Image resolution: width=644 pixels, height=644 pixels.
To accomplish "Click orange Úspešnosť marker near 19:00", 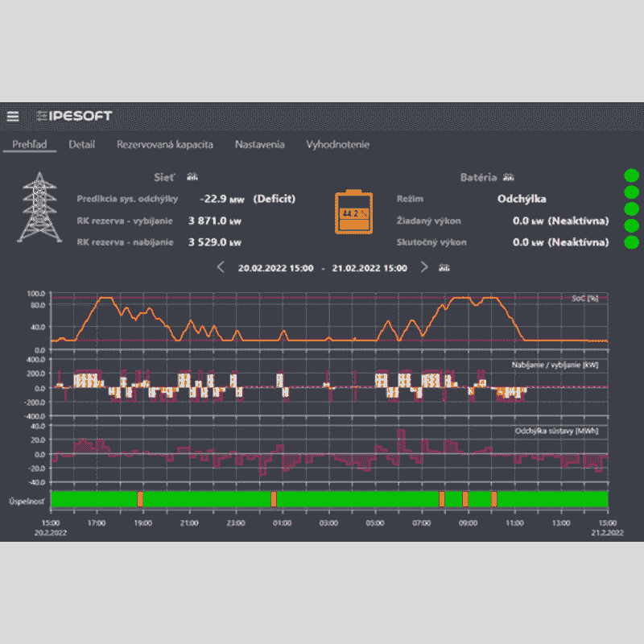I will coord(140,499).
